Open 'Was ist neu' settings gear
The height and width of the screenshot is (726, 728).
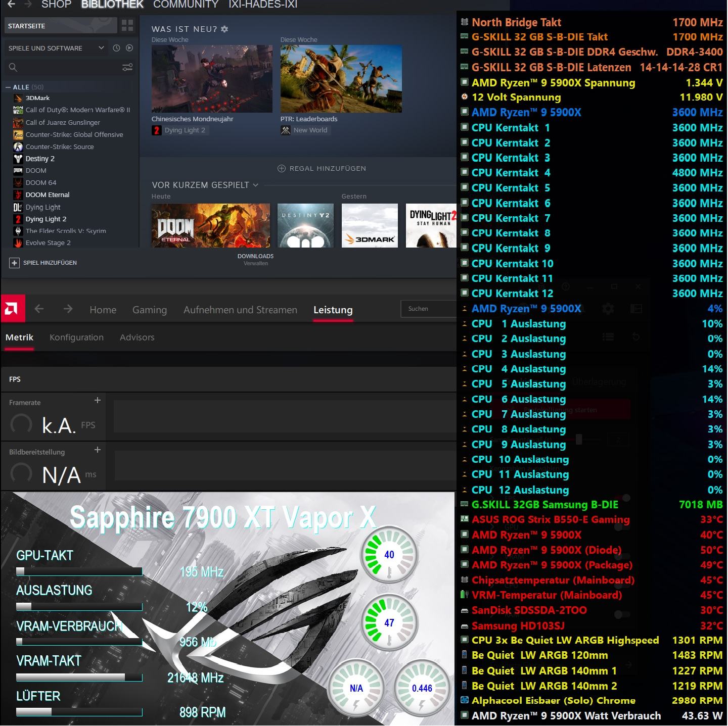tap(224, 29)
